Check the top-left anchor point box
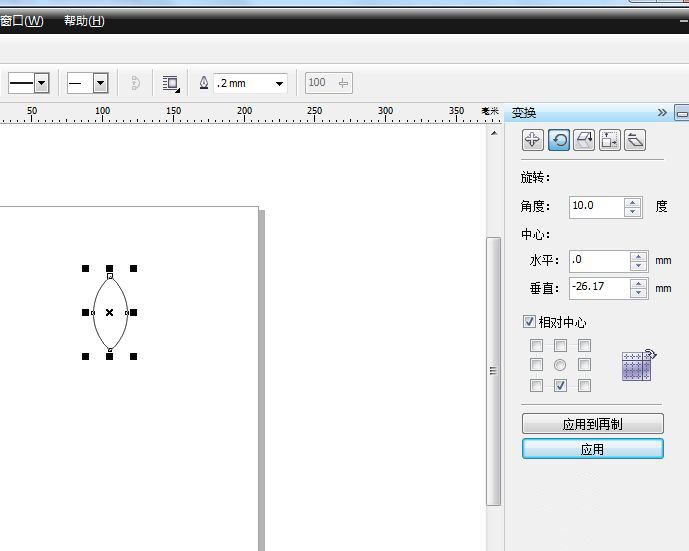This screenshot has width=689, height=551. tap(537, 346)
